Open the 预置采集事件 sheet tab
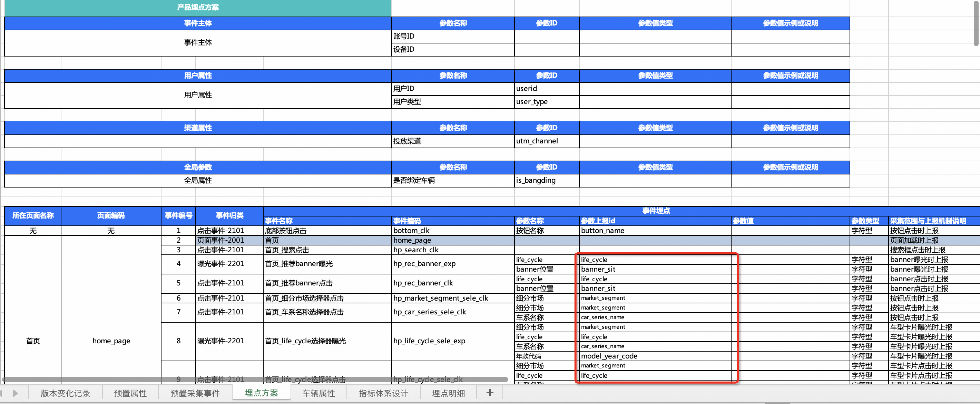Viewport: 980px width, 404px height. pos(195,393)
